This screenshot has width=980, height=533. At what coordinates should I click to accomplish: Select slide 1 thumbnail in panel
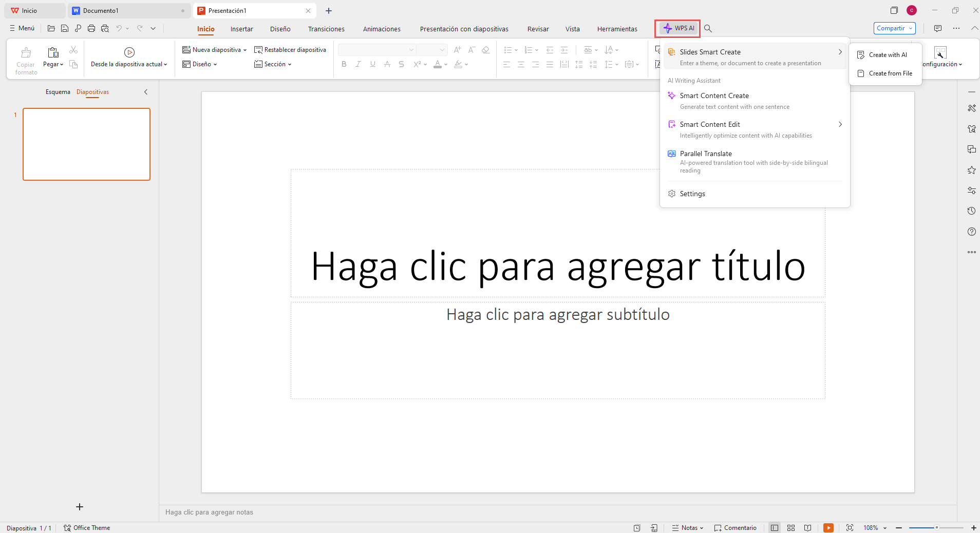[86, 144]
